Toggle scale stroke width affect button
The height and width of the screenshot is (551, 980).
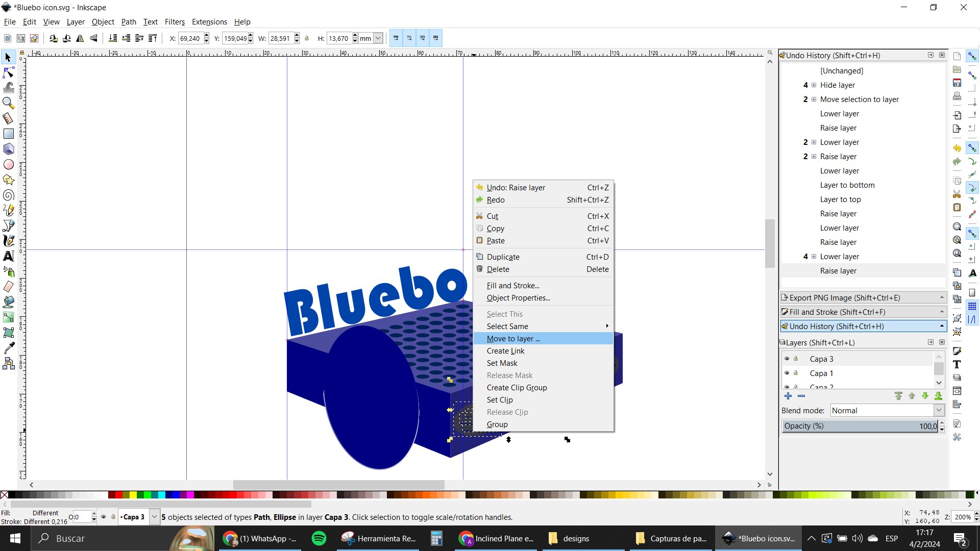(x=396, y=38)
